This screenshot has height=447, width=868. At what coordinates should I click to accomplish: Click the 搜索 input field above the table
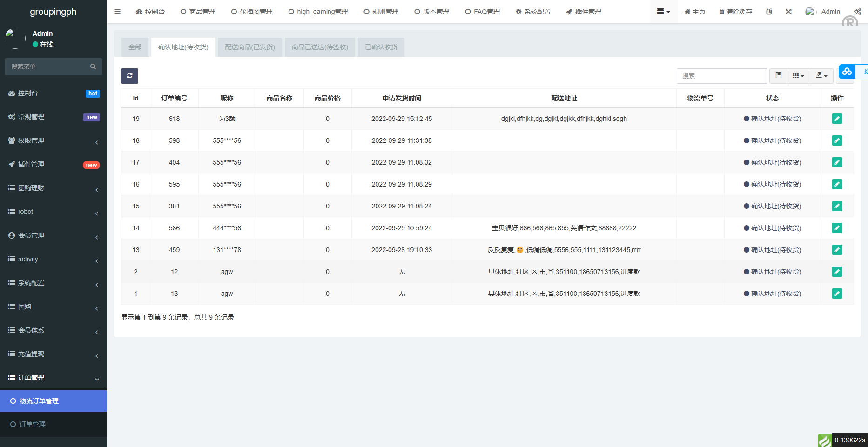721,75
